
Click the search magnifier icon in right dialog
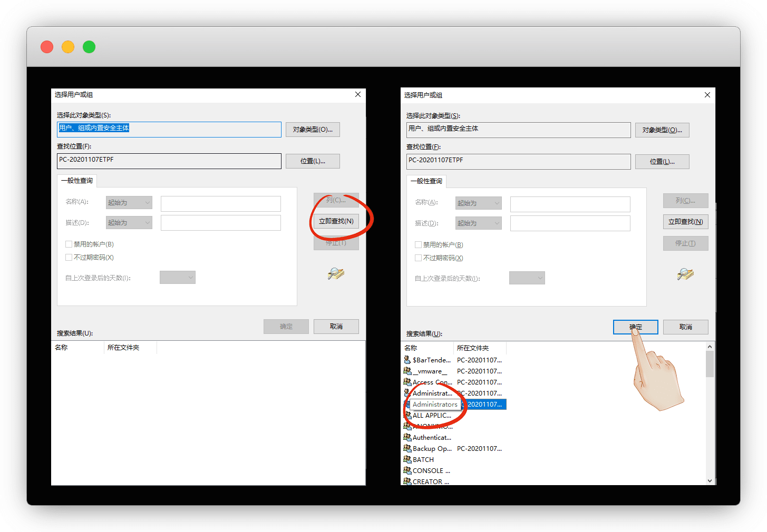coord(685,274)
